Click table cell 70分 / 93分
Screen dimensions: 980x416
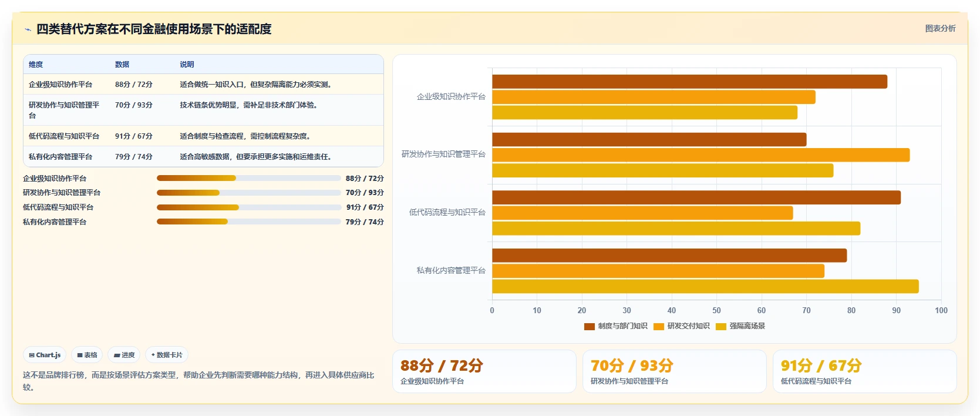[134, 105]
